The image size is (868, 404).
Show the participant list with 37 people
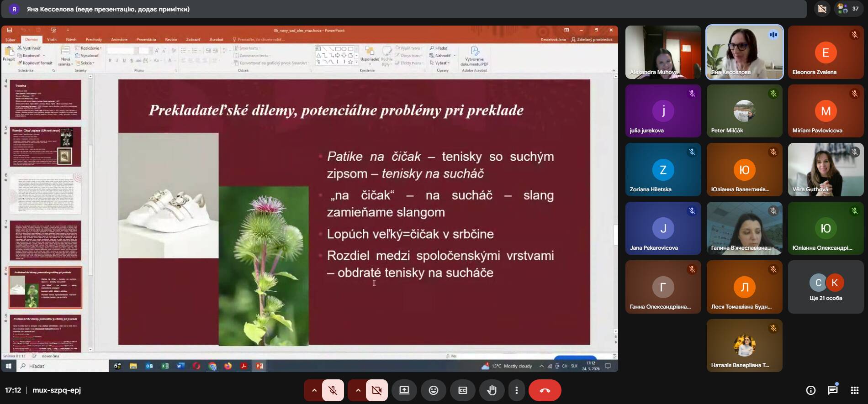click(x=848, y=9)
